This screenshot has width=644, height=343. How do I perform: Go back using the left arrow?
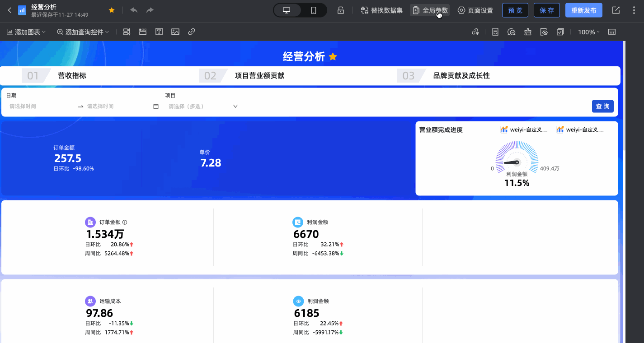tap(9, 10)
